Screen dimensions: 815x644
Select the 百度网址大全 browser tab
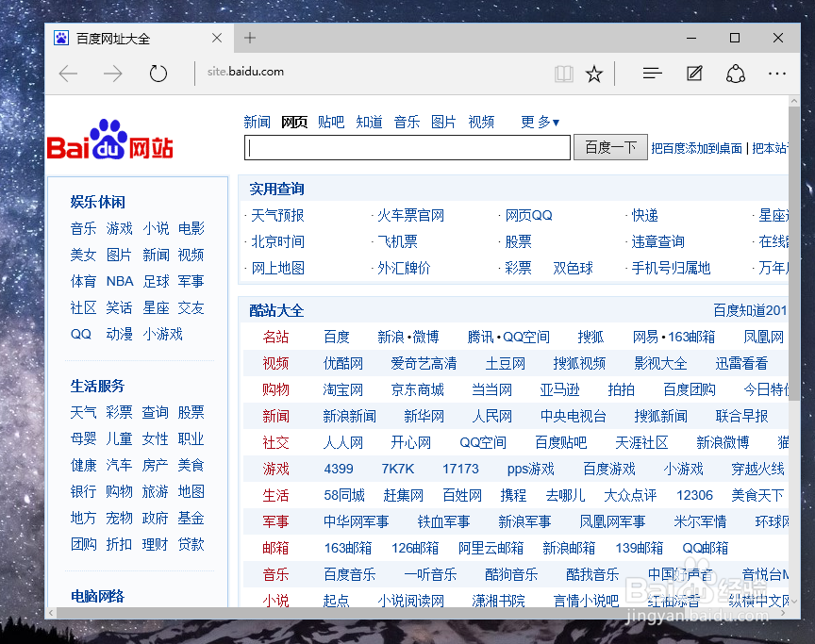[140, 38]
